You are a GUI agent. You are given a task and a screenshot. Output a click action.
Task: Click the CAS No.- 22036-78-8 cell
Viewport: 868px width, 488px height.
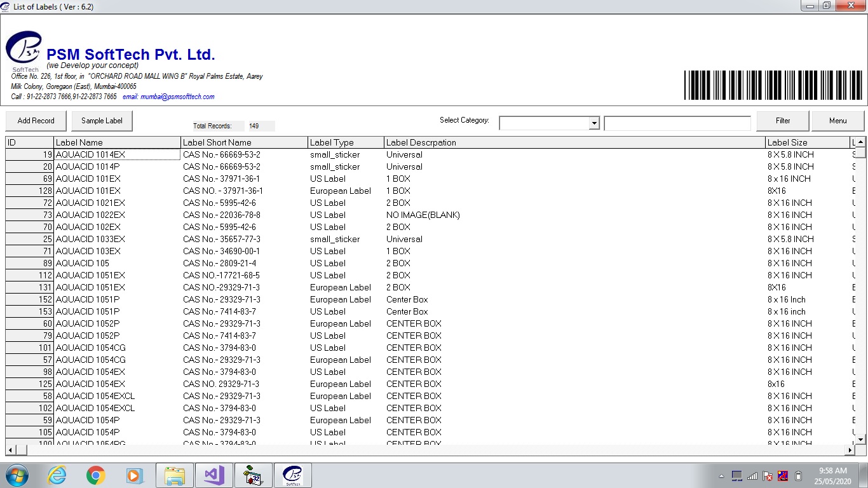245,215
